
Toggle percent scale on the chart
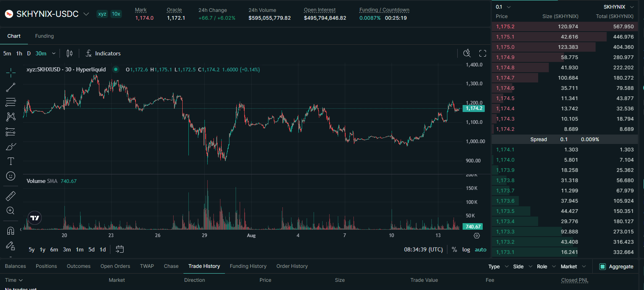pyautogui.click(x=454, y=249)
